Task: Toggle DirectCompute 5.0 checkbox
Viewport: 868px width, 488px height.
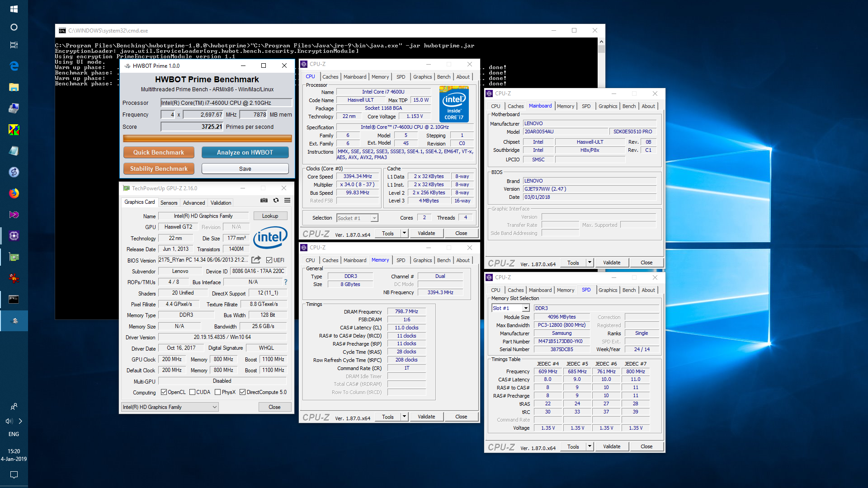Action: click(x=242, y=392)
